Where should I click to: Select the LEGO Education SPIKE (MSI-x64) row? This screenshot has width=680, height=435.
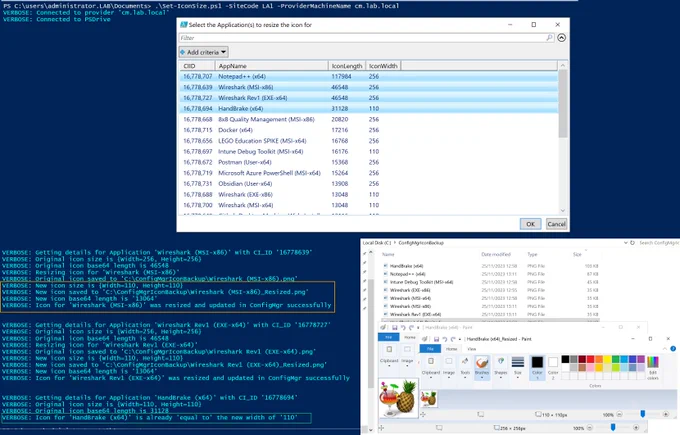pyautogui.click(x=369, y=141)
